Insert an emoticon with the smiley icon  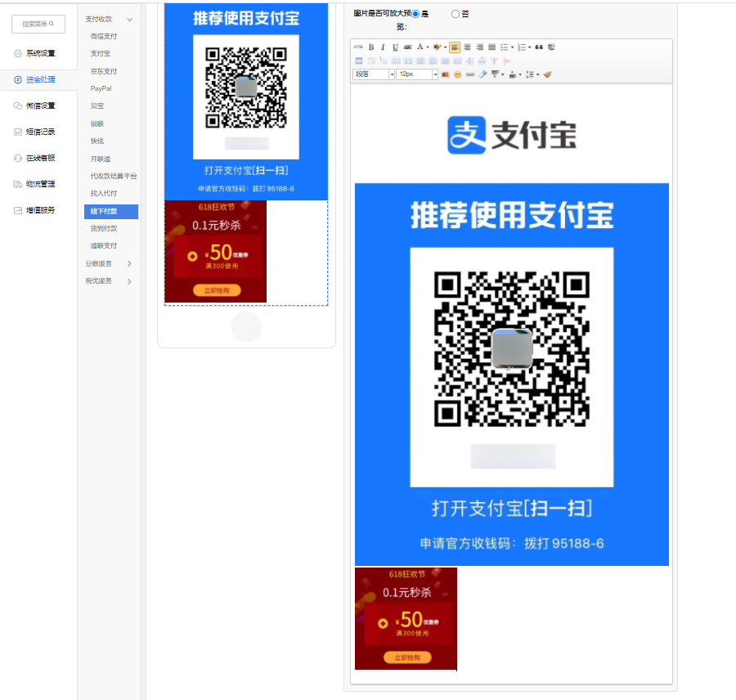point(458,74)
